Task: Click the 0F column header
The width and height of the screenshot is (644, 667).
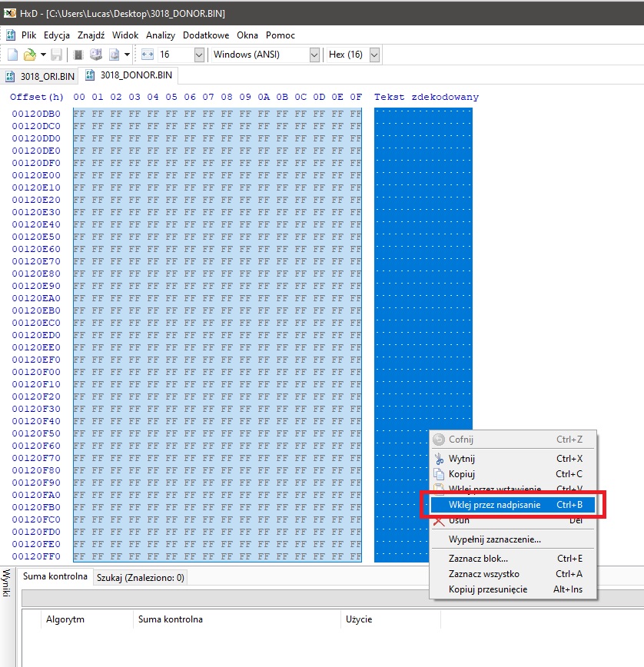Action: point(356,97)
